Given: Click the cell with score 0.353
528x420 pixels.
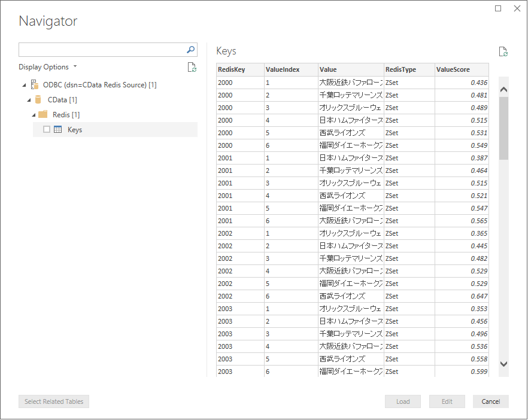Looking at the screenshot, I should pyautogui.click(x=462, y=309).
